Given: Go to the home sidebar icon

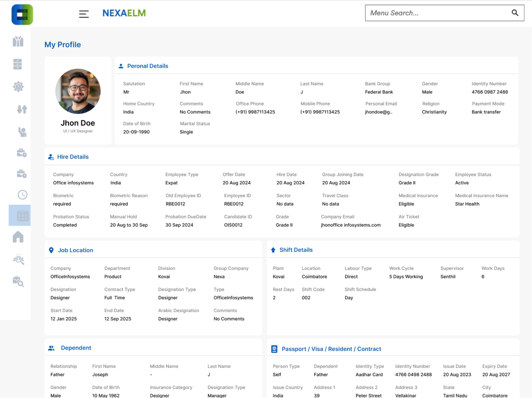Looking at the screenshot, I should (18, 237).
